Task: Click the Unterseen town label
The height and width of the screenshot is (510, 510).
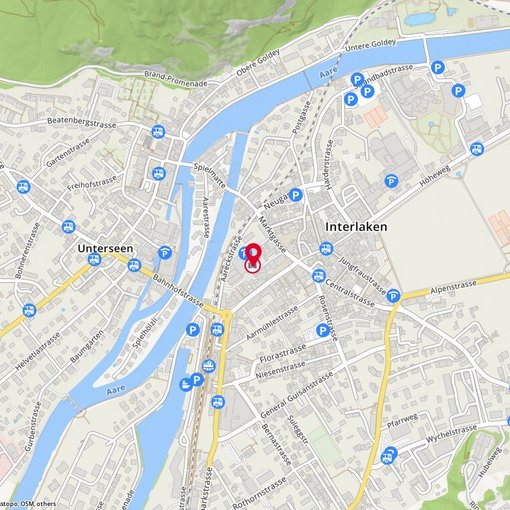Action: pos(105,248)
